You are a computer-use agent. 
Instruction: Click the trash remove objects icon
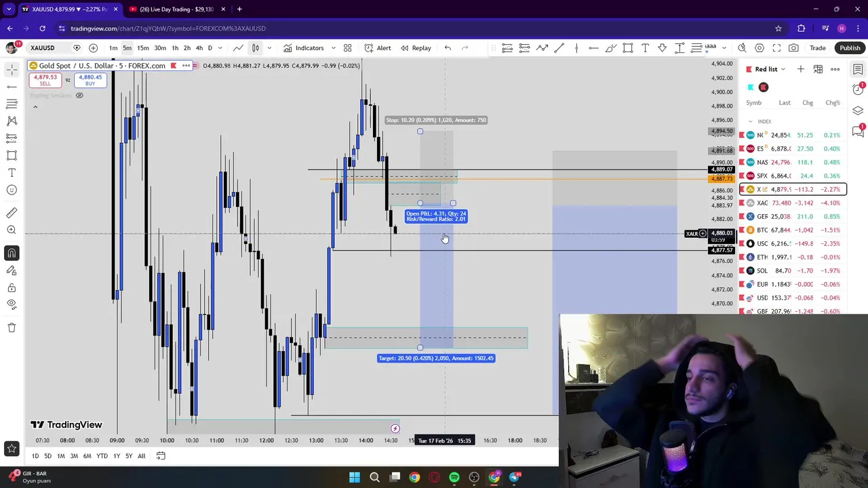point(12,327)
